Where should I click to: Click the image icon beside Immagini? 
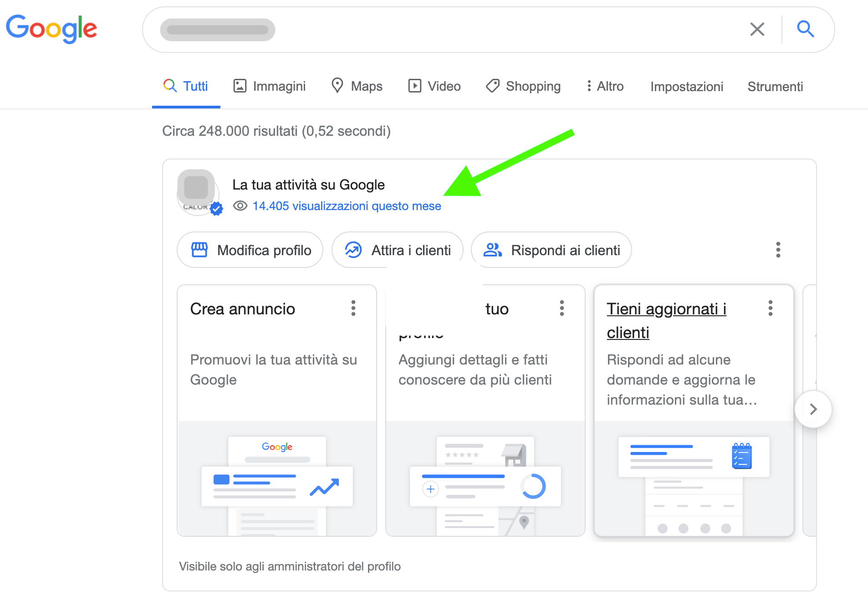coord(240,86)
